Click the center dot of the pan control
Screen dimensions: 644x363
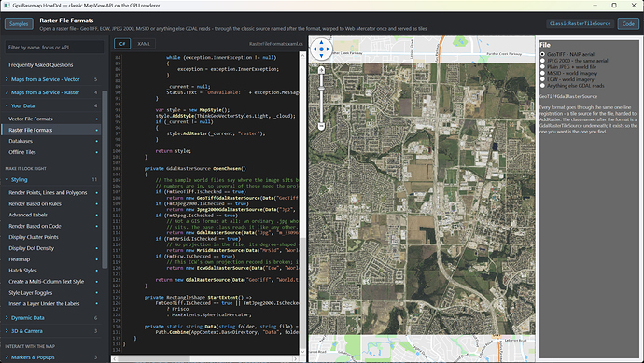[x=321, y=49]
